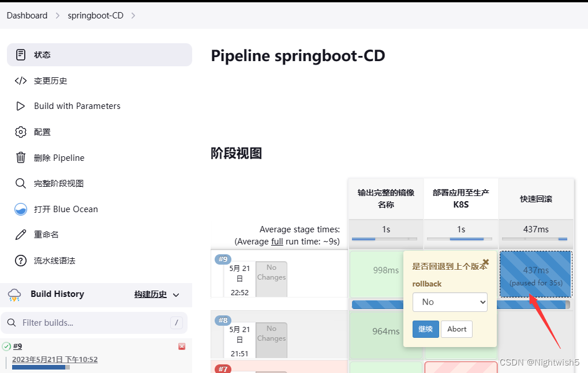Click the Blue Ocean logo icon
Image resolution: width=588 pixels, height=373 pixels.
21,209
